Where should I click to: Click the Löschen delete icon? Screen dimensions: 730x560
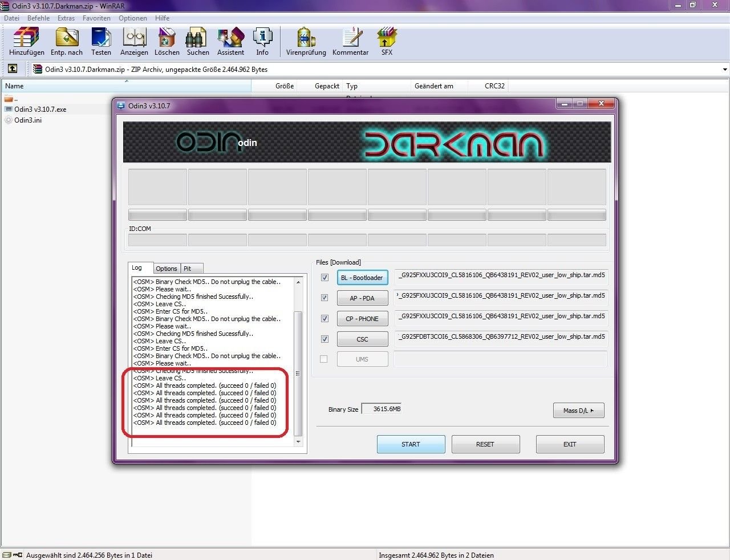coord(167,41)
